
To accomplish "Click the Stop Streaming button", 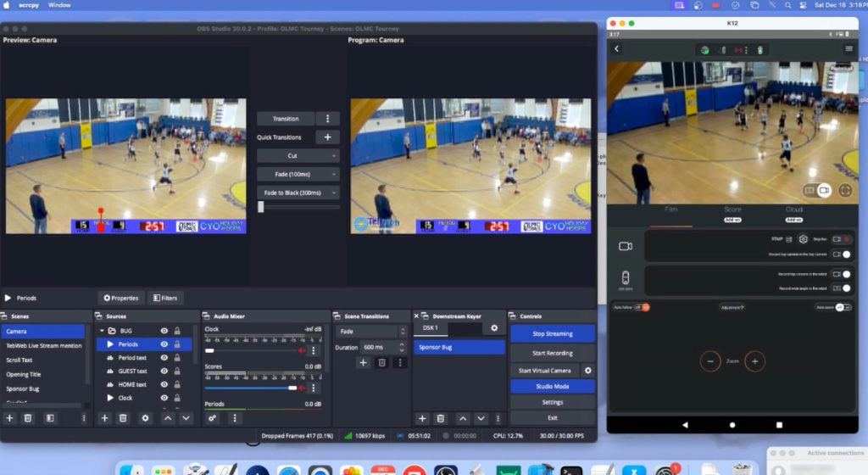I will pos(552,334).
